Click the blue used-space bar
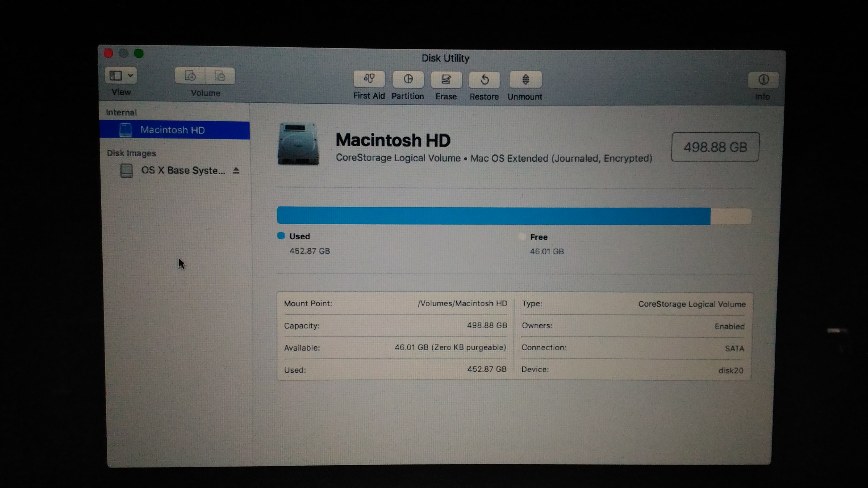Screen dimensions: 868x488 [494, 216]
